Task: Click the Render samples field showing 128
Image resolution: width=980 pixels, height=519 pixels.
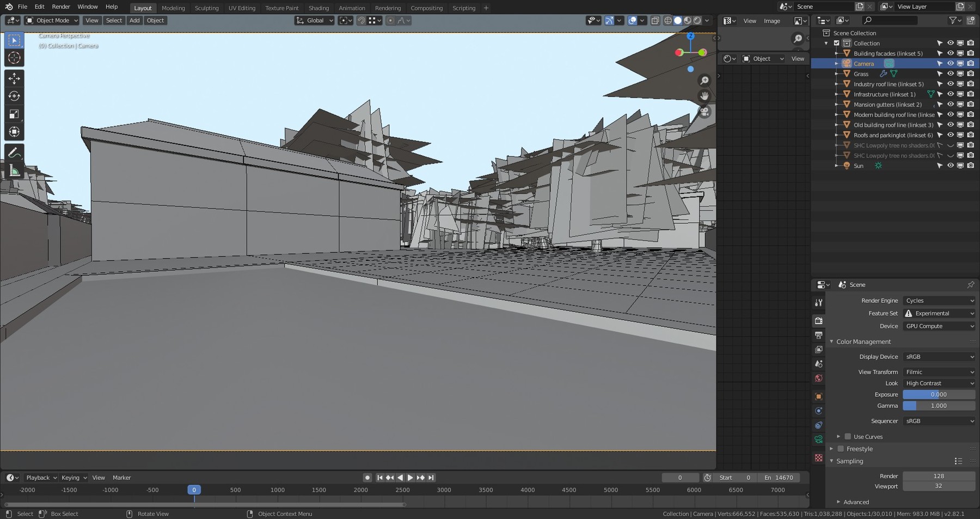Action: [x=939, y=476]
